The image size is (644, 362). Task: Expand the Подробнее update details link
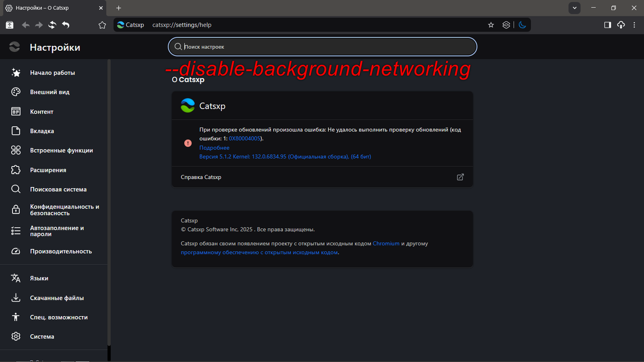click(x=214, y=147)
